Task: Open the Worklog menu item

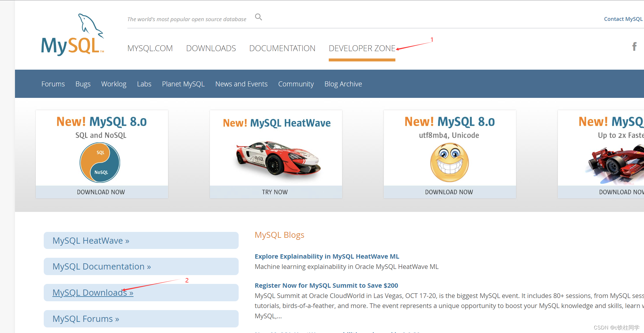Action: [114, 84]
